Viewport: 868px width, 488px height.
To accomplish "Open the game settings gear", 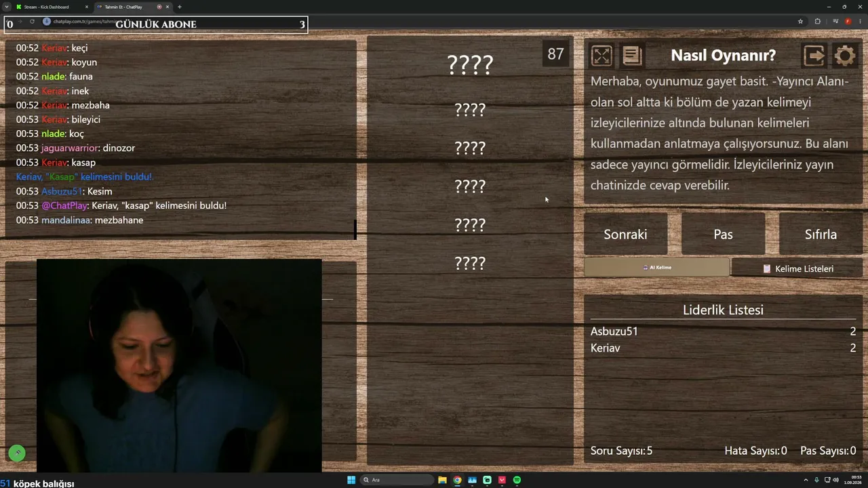I will (x=845, y=56).
